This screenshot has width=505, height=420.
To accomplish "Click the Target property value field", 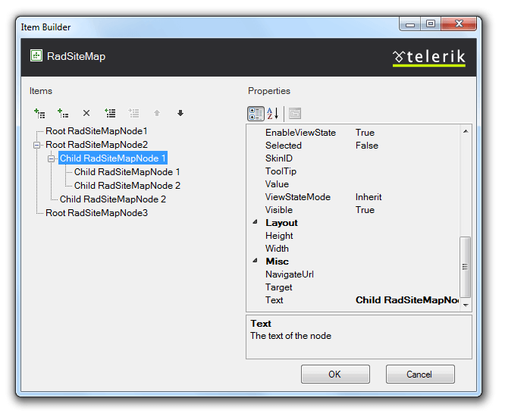I will tap(406, 287).
